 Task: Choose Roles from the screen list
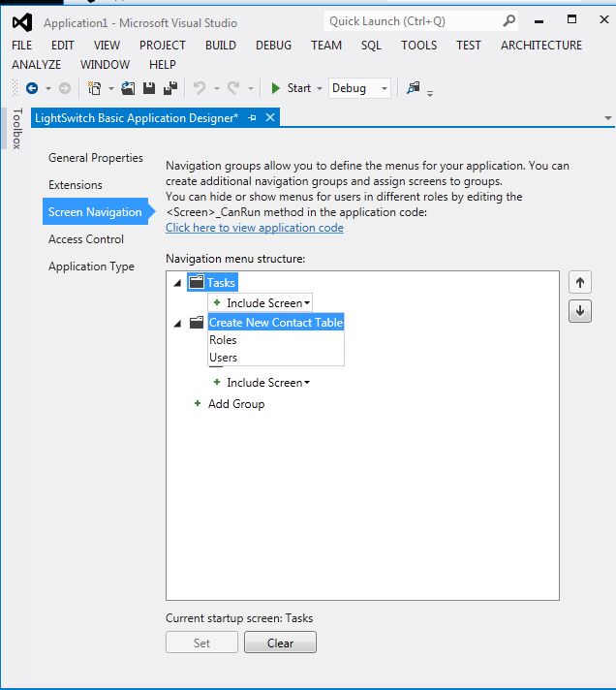pos(276,340)
